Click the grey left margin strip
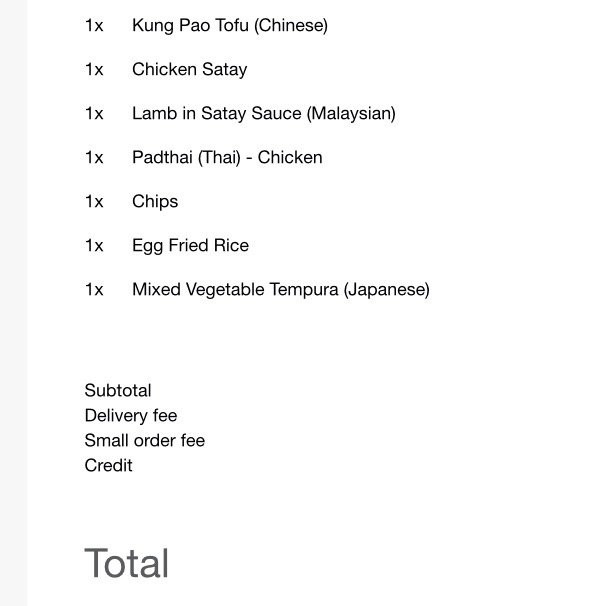607x606 pixels. click(14, 303)
